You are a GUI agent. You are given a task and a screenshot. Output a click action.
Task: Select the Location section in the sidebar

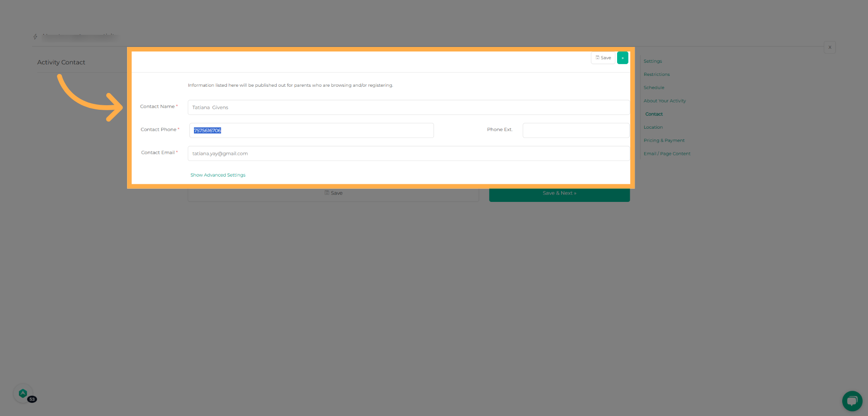coord(653,127)
